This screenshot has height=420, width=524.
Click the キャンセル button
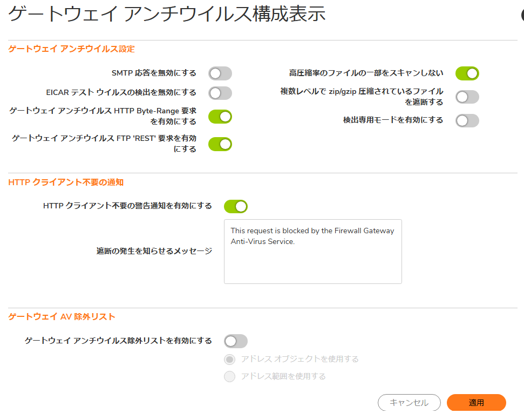click(x=409, y=403)
